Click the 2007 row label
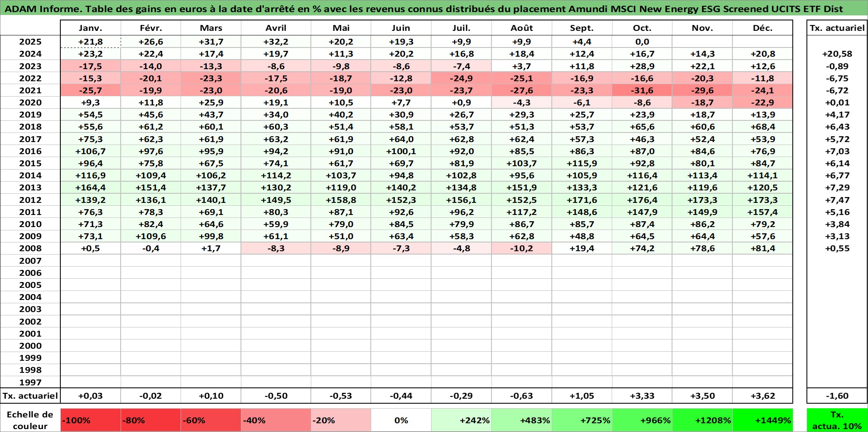 coord(30,261)
